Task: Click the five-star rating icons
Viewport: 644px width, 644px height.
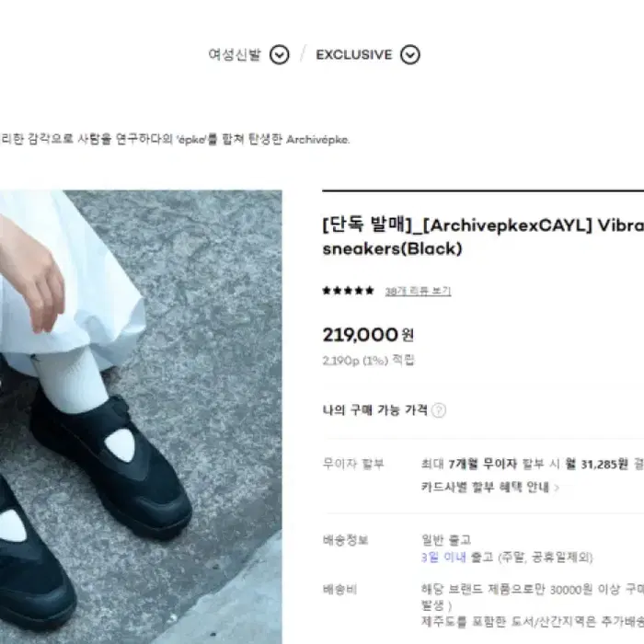Action: point(349,291)
